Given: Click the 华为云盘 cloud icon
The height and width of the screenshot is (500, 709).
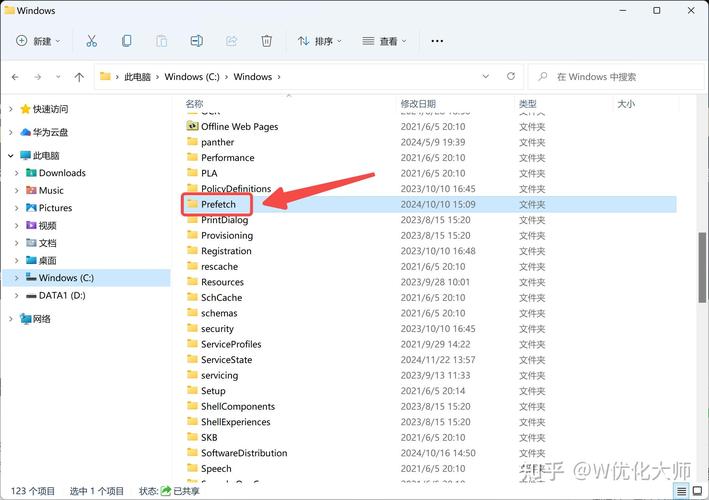Looking at the screenshot, I should [25, 132].
